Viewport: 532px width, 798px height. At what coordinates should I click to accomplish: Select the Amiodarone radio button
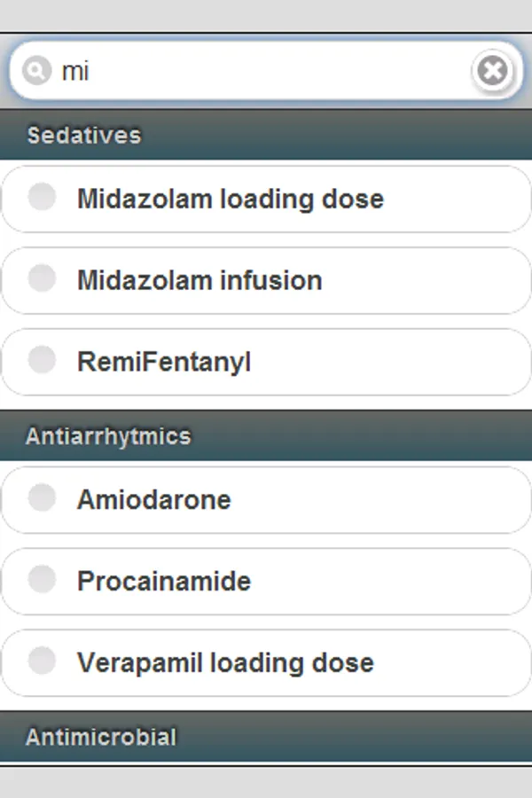coord(42,498)
